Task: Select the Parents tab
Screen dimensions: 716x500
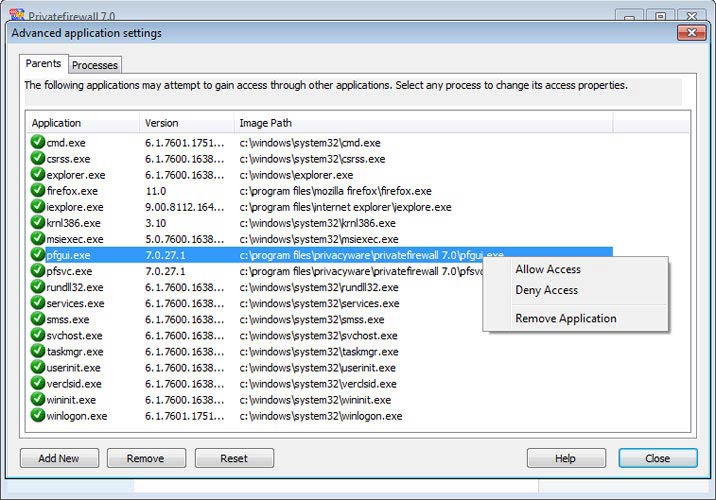Action: click(43, 63)
